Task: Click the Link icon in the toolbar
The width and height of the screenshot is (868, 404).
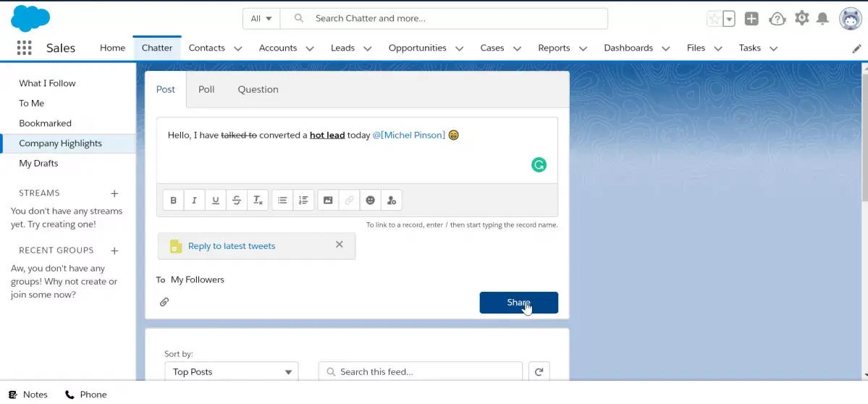Action: tap(350, 201)
